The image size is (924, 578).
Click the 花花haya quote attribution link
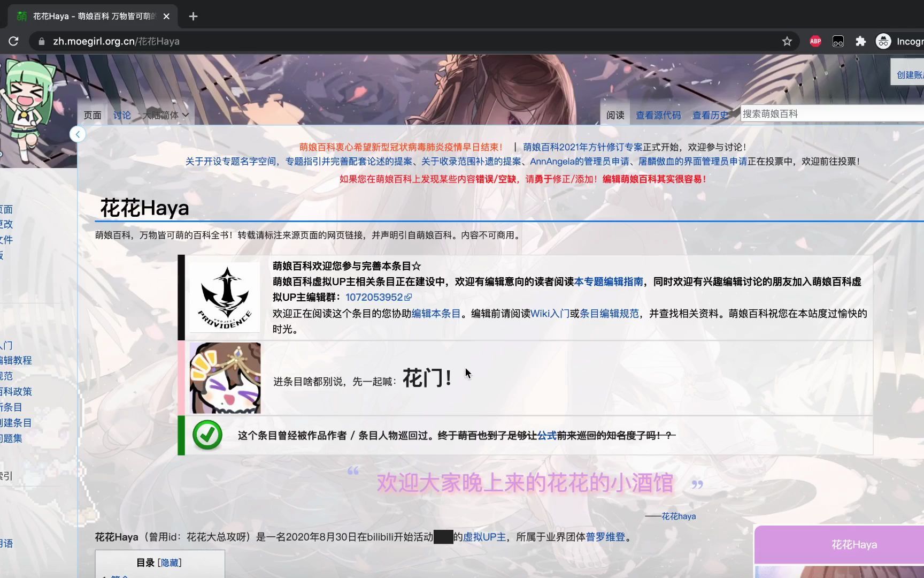679,516
